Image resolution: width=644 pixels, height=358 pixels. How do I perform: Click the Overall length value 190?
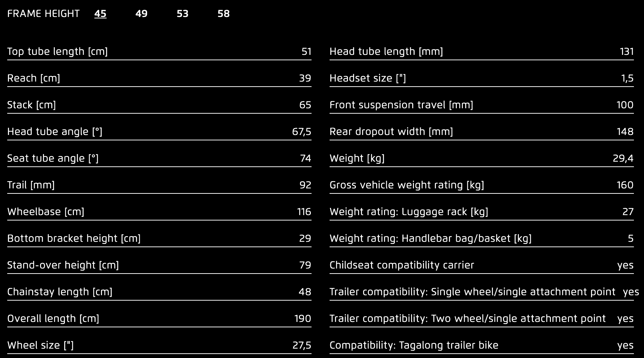303,319
